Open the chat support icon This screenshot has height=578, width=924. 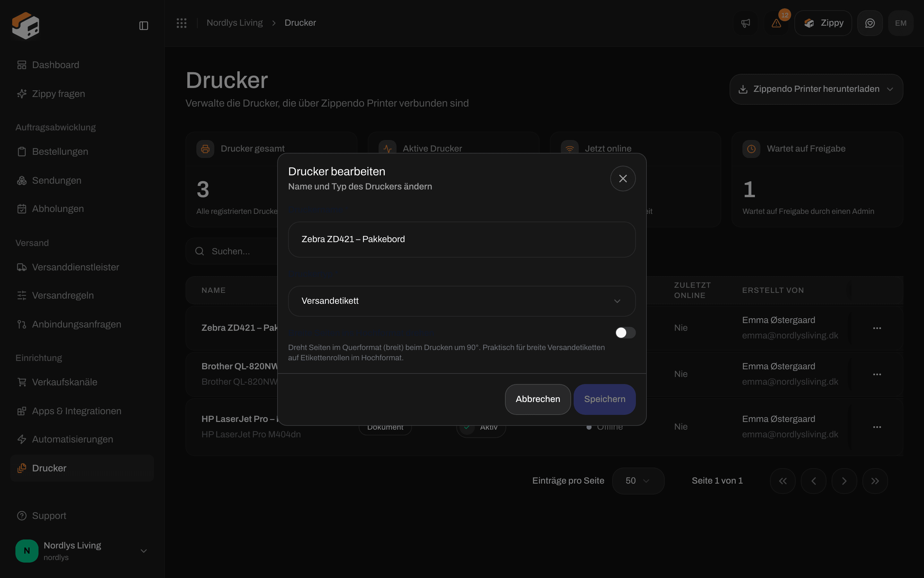click(870, 23)
